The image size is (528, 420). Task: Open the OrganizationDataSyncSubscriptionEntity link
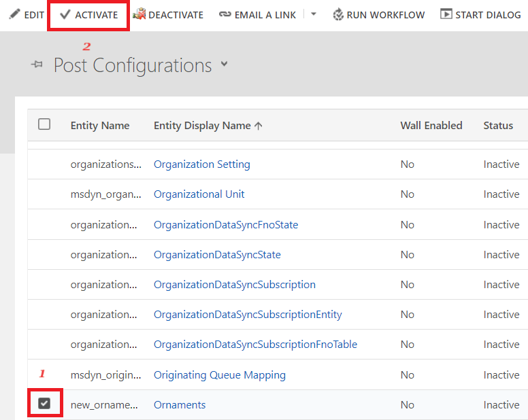click(x=248, y=315)
